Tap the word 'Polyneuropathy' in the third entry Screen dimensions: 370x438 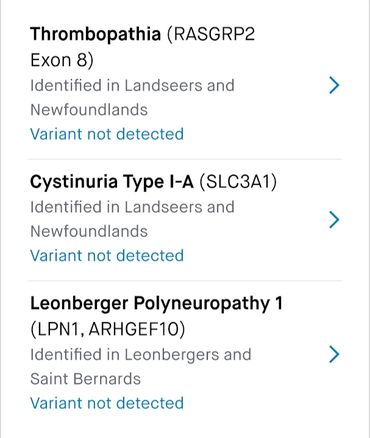click(x=202, y=305)
